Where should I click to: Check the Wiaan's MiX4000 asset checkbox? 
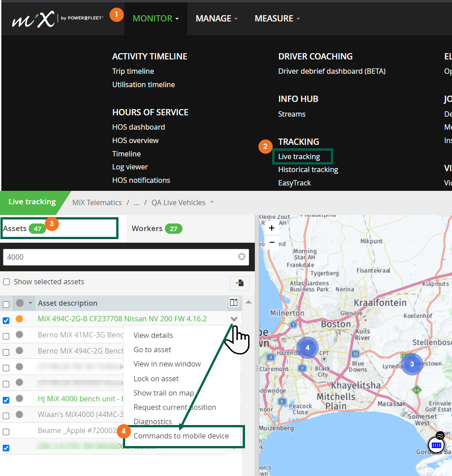[6, 416]
